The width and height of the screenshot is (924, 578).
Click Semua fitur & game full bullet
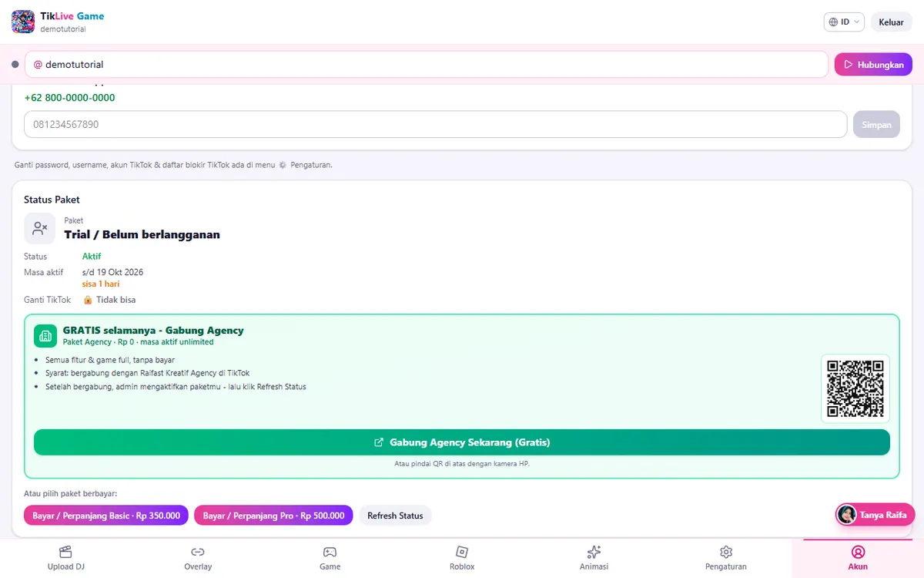(x=110, y=360)
